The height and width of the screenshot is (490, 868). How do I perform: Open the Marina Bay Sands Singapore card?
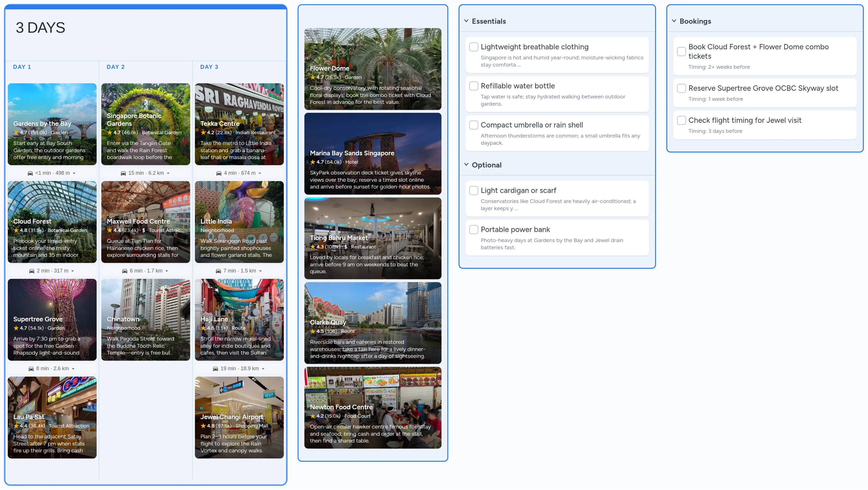click(373, 154)
